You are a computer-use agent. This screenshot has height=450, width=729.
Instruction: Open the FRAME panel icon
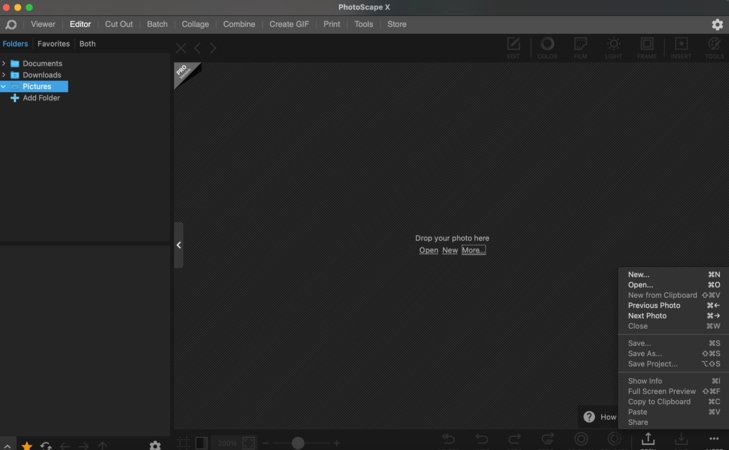647,45
